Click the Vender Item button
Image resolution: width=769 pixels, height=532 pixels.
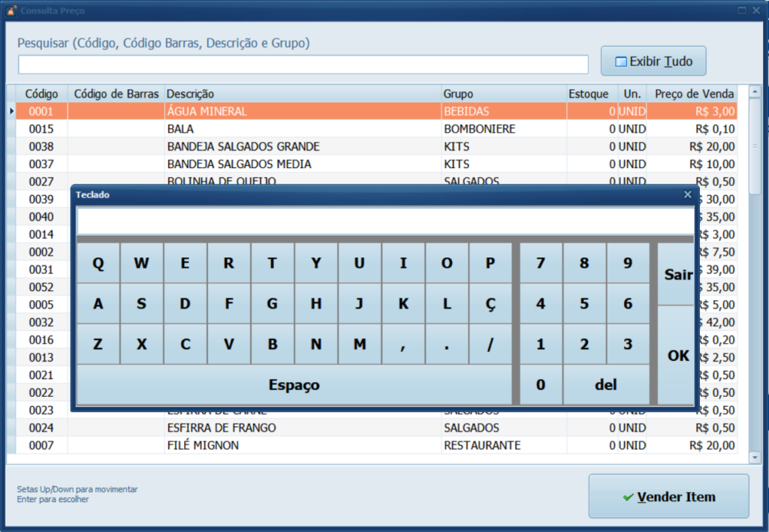[668, 496]
